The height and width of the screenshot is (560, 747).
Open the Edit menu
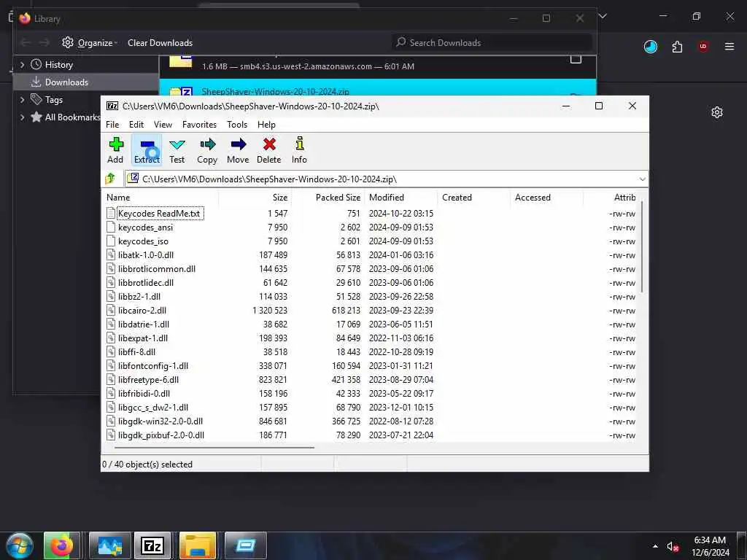coord(136,124)
